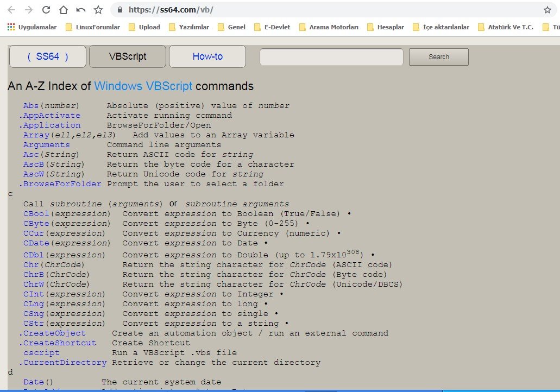Go forward with the forward arrow

tap(29, 10)
